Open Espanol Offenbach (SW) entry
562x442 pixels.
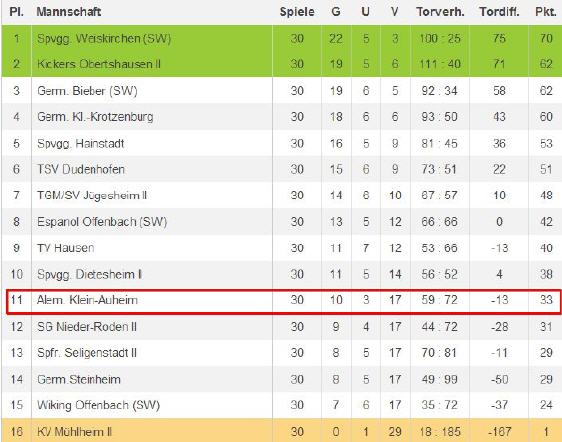click(x=102, y=222)
